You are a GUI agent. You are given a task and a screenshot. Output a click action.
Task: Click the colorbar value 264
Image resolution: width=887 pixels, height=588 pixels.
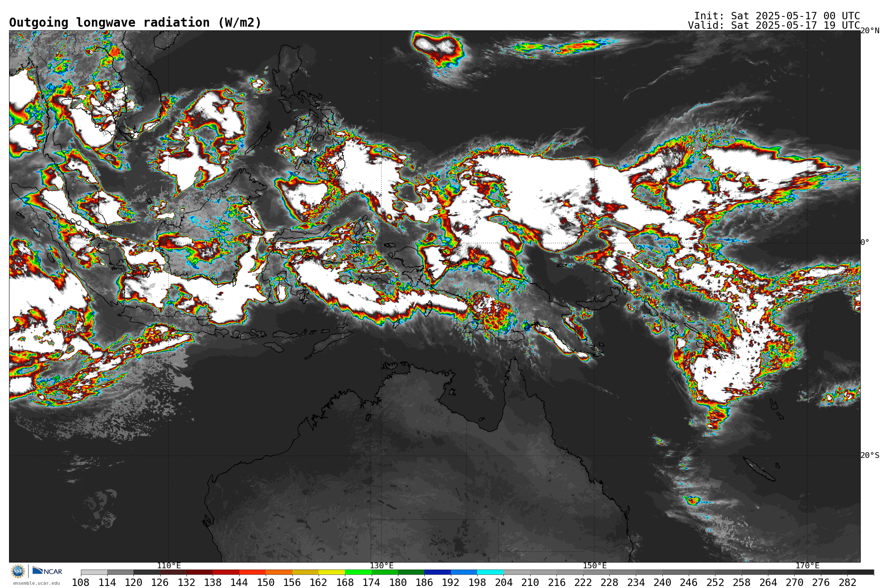[x=768, y=583]
